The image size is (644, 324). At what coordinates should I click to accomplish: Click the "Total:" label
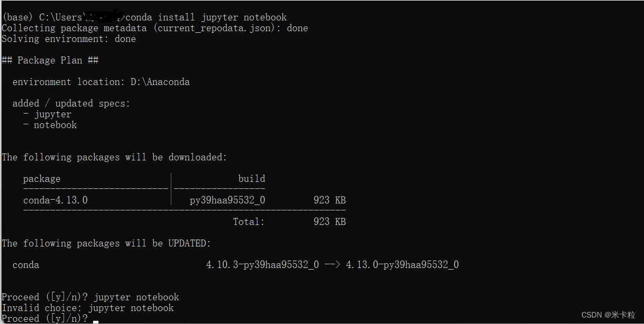tap(249, 222)
